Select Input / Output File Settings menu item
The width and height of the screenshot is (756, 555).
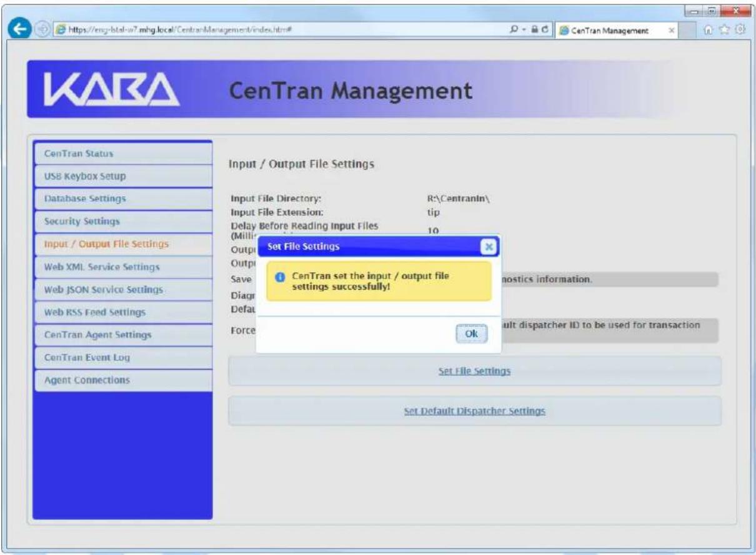pos(123,244)
